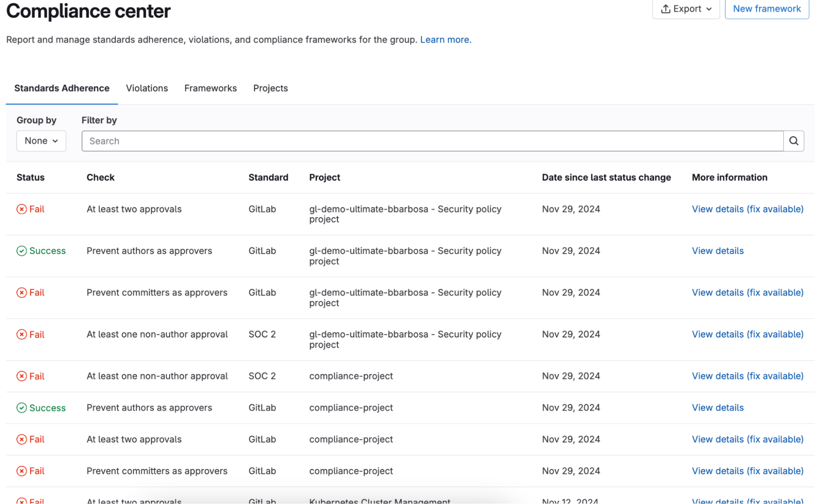The image size is (824, 504).
Task: Click the Export chevron arrow
Action: tap(709, 9)
